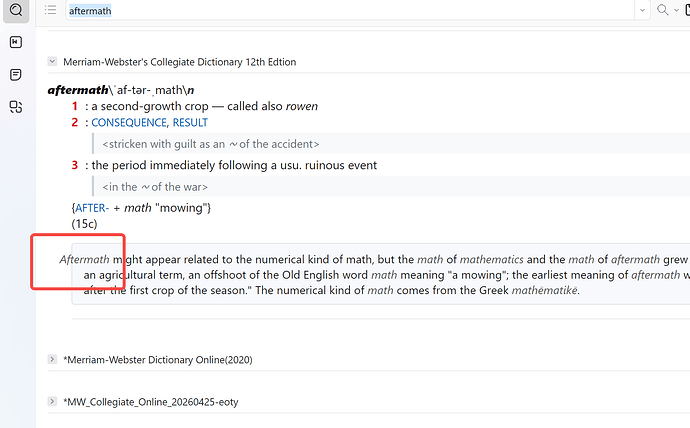The height and width of the screenshot is (428, 690).
Task: Click the definition 'the period immediately following a usu. ruinous event'
Action: pos(234,165)
